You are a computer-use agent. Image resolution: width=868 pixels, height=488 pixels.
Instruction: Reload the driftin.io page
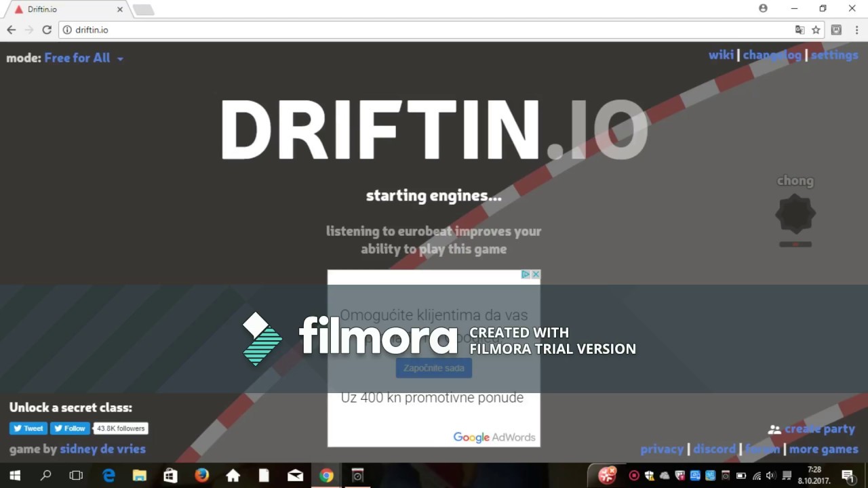coord(47,30)
